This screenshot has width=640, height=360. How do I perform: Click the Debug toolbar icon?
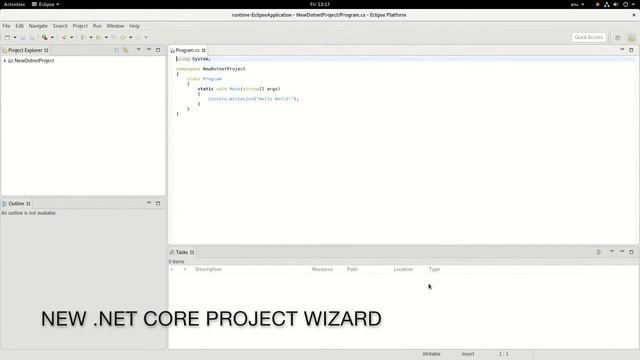(44, 37)
